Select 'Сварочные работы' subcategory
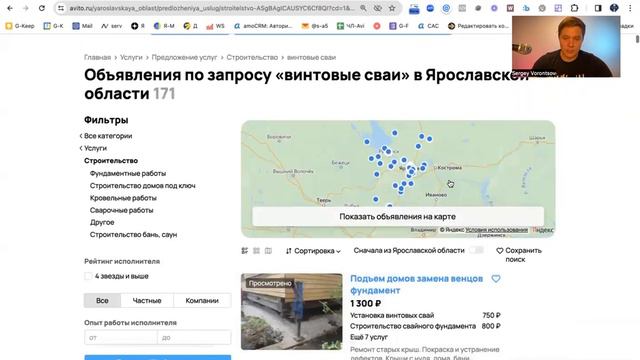 [x=122, y=210]
